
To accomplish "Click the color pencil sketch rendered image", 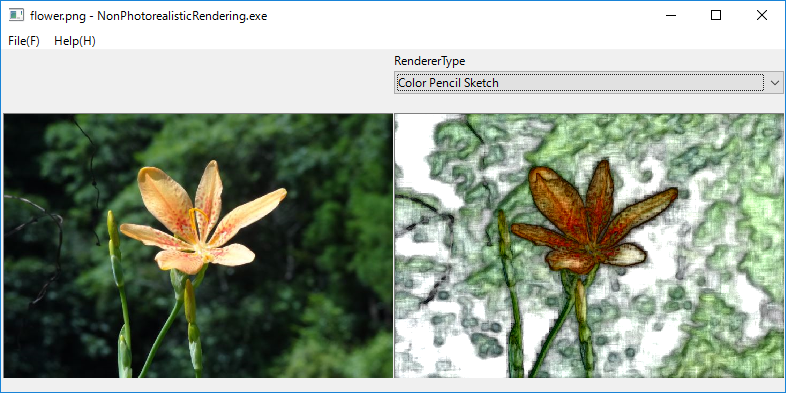I will click(589, 246).
